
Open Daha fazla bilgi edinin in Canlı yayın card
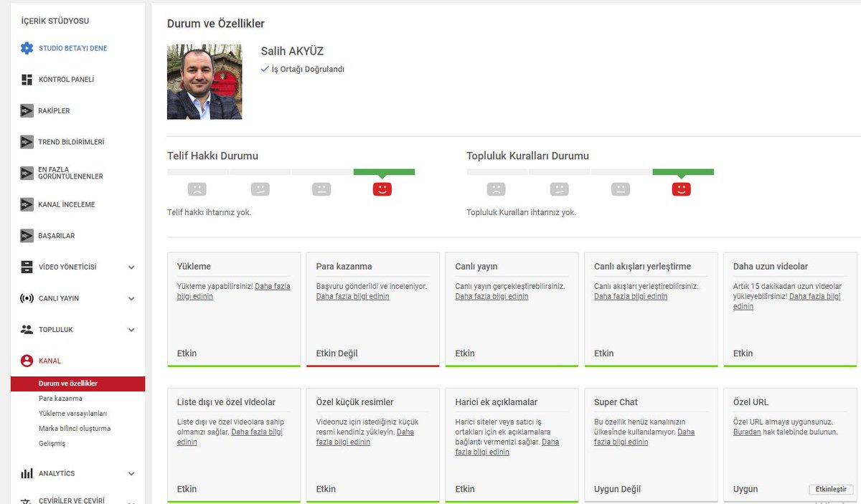click(491, 296)
